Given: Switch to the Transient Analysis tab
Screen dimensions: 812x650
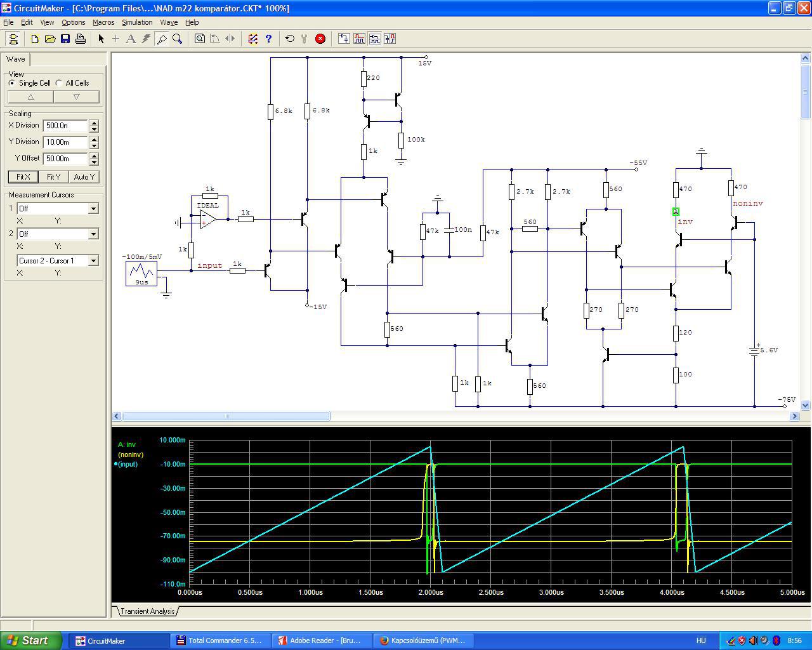Looking at the screenshot, I should [x=147, y=611].
